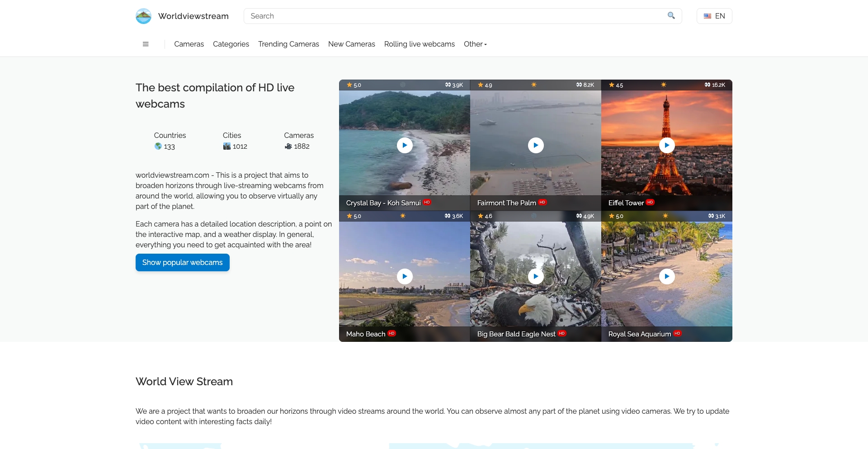The image size is (868, 449).
Task: Select Trending Cameras in the navigation
Action: [x=288, y=44]
